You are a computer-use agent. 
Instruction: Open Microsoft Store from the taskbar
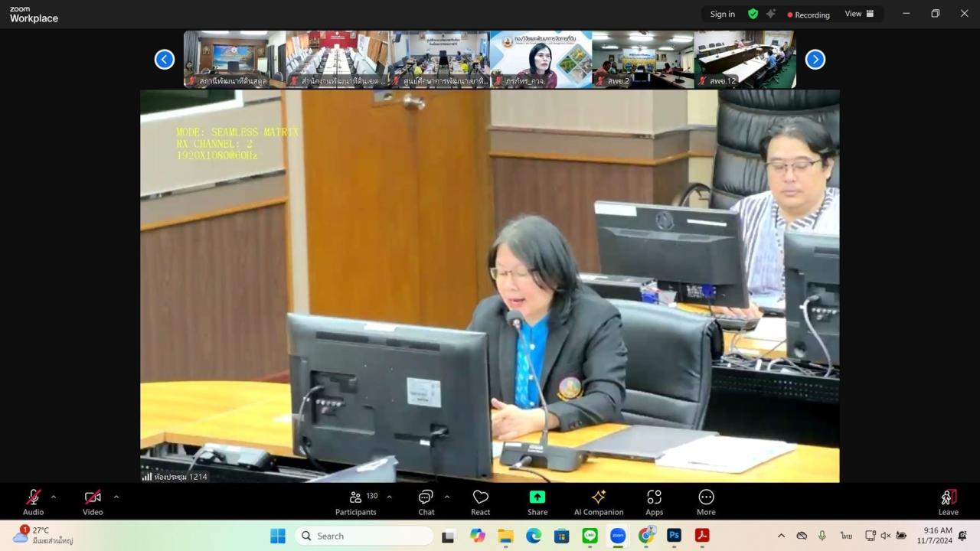pyautogui.click(x=562, y=536)
